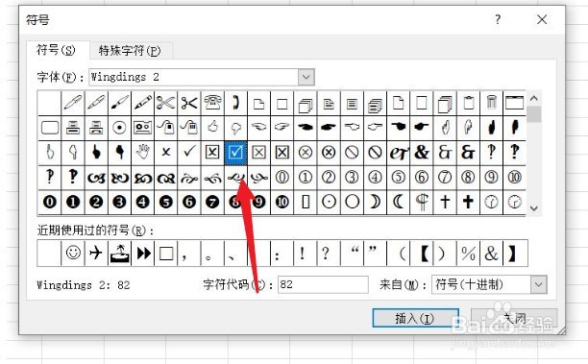The height and width of the screenshot is (364, 588).
Task: Open the font dropdown showing Wingdings 2
Action: point(306,77)
